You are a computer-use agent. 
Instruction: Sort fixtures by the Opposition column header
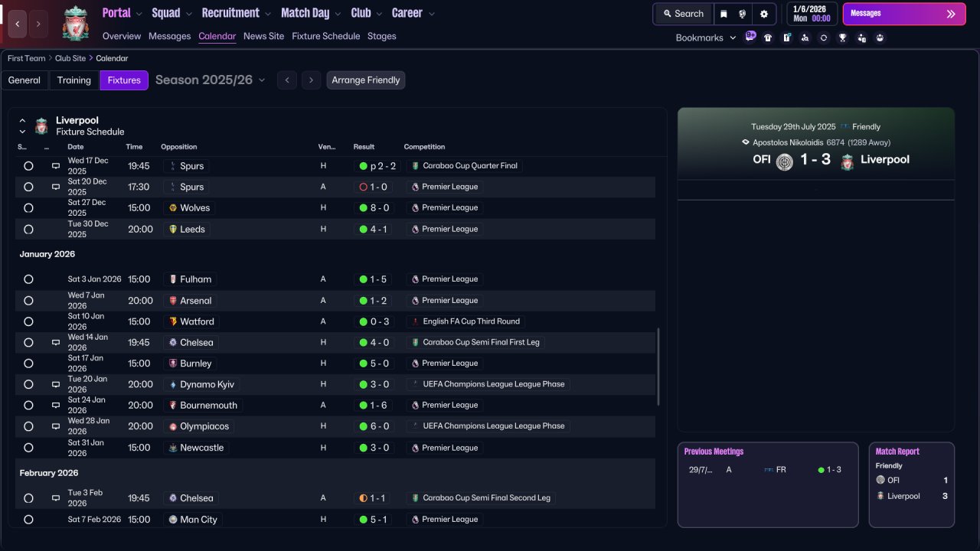(x=178, y=147)
